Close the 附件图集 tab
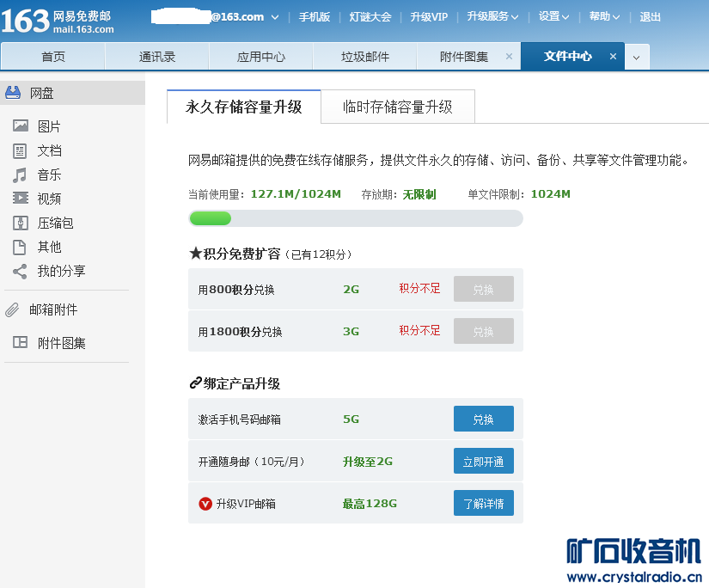 [x=509, y=57]
